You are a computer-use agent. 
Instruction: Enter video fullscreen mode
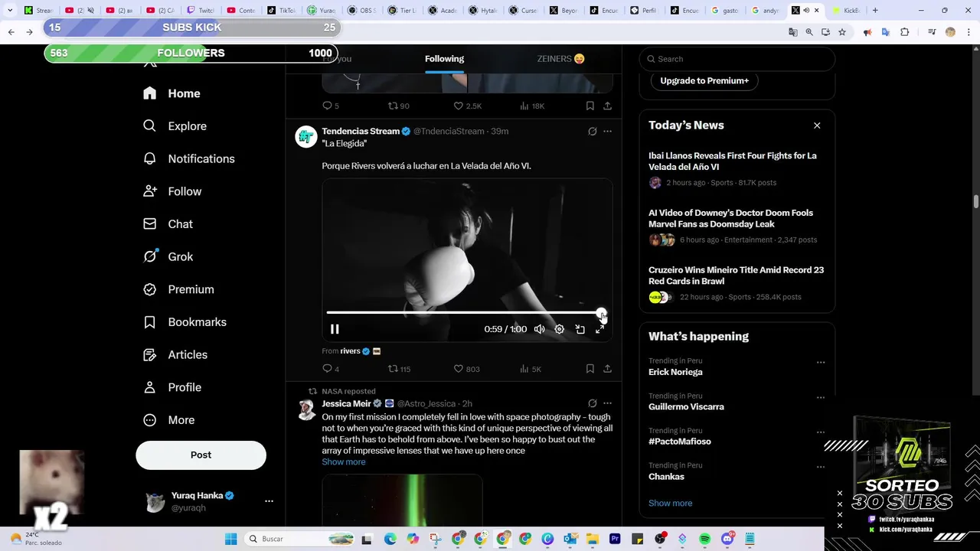click(599, 329)
